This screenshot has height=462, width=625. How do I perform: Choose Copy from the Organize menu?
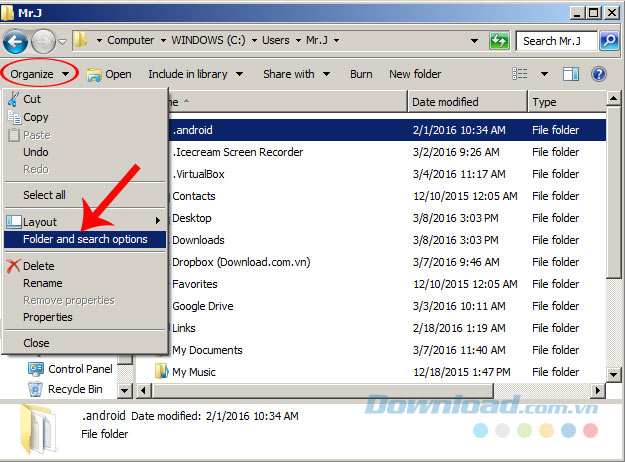[85, 117]
